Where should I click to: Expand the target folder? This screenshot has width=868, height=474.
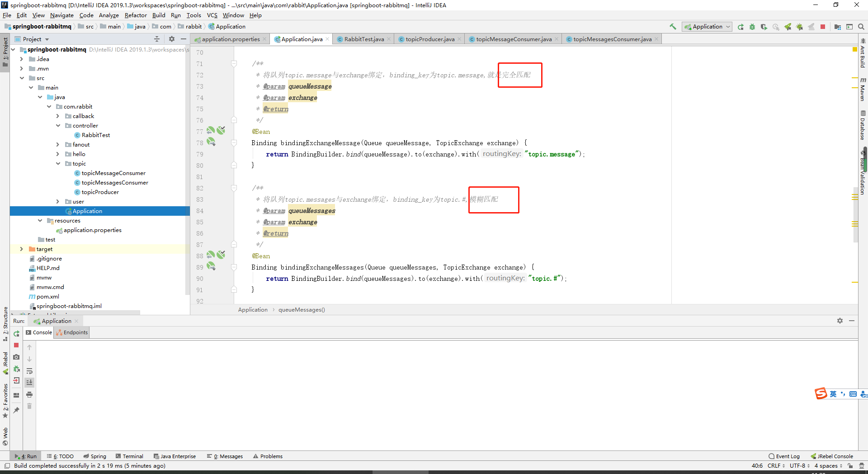(x=21, y=249)
